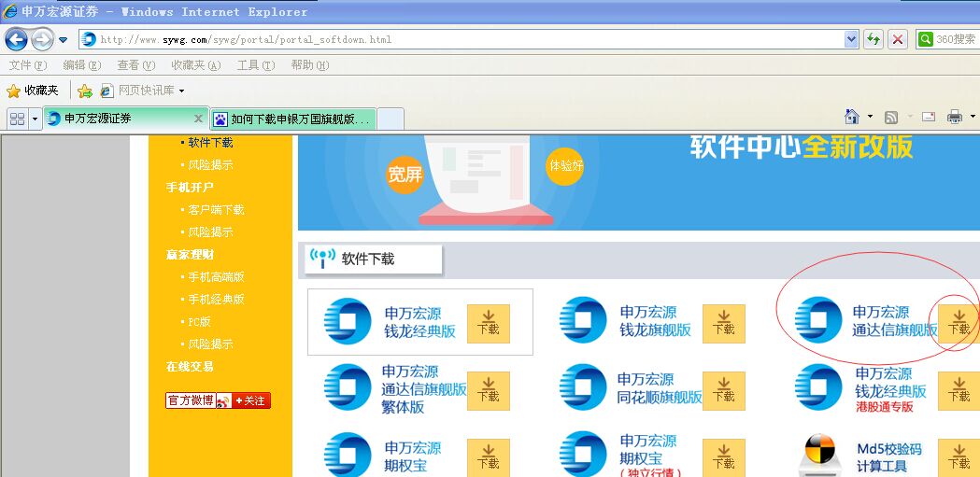Image resolution: width=980 pixels, height=477 pixels.
Task: Click the green Refresh arrows button
Action: point(873,39)
